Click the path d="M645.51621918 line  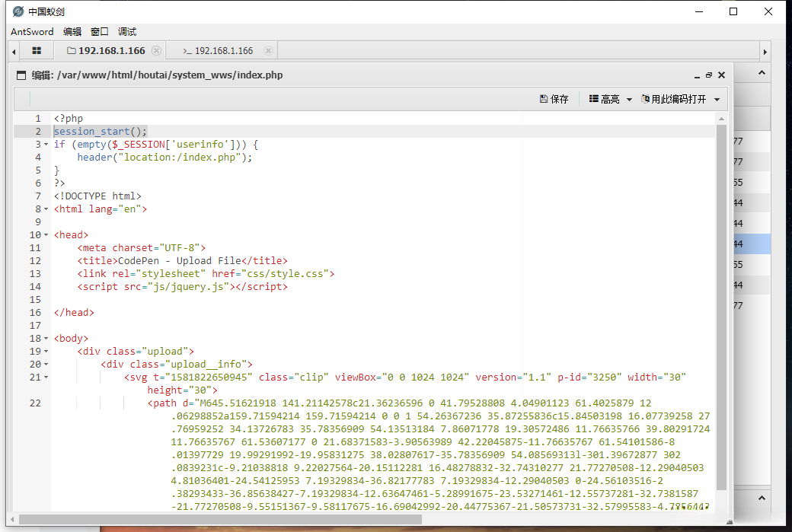click(399, 403)
